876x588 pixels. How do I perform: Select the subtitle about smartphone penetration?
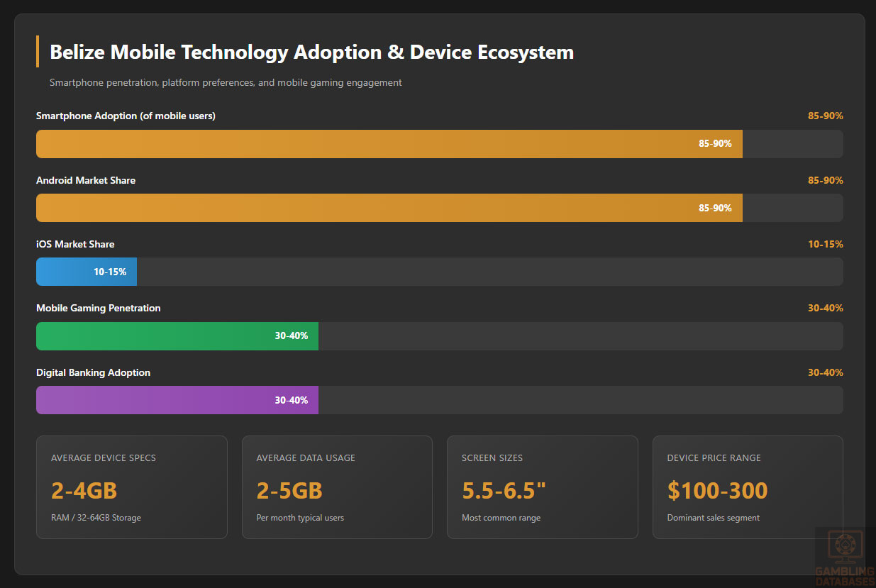click(226, 83)
